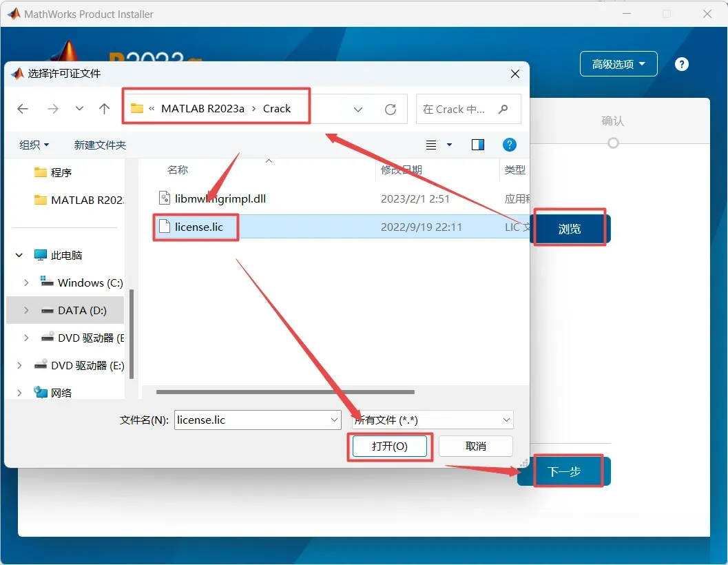Click the folder icon in address bar

tap(137, 108)
